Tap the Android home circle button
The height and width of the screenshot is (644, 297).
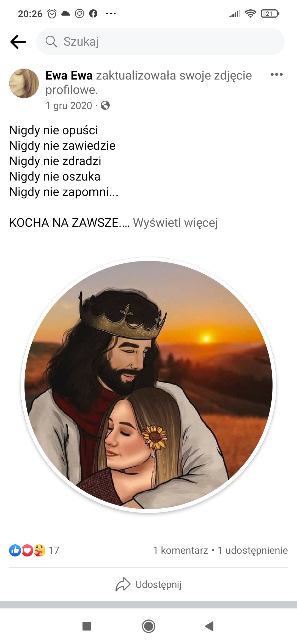tap(148, 626)
